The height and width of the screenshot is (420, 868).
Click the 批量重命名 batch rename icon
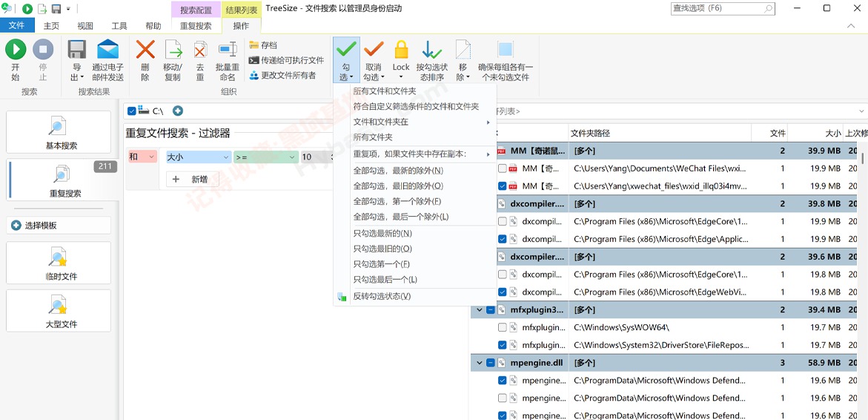click(x=228, y=49)
